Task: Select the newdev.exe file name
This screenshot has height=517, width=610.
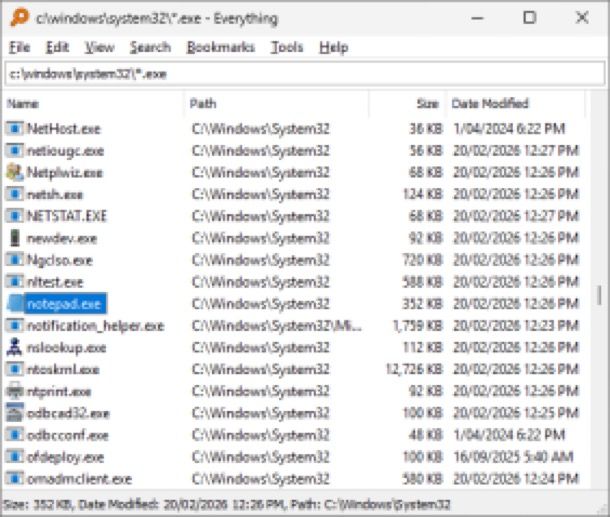Action: (62, 238)
